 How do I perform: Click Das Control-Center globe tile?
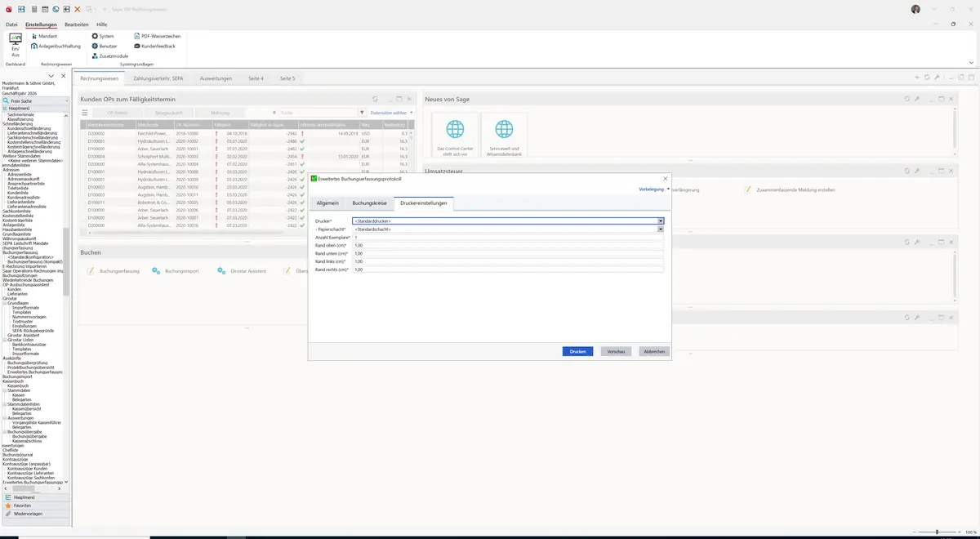point(455,136)
